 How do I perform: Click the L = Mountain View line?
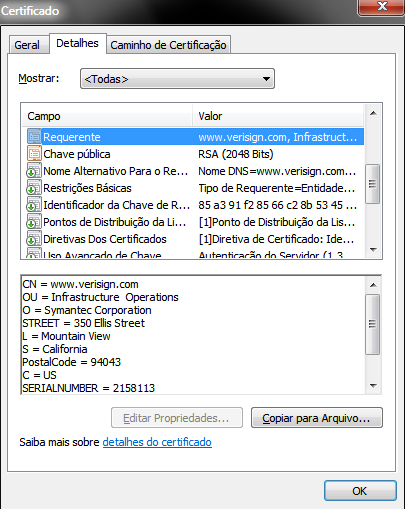tap(66, 336)
